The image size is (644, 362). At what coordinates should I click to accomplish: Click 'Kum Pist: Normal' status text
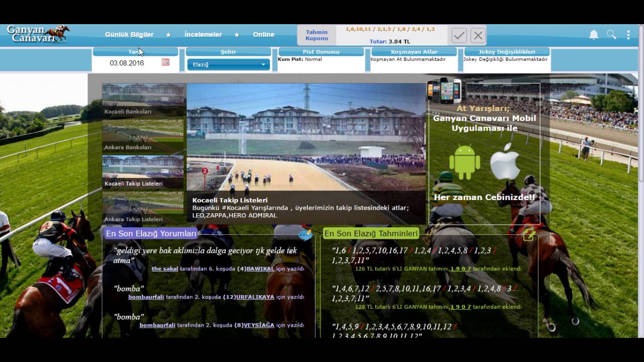tap(300, 59)
